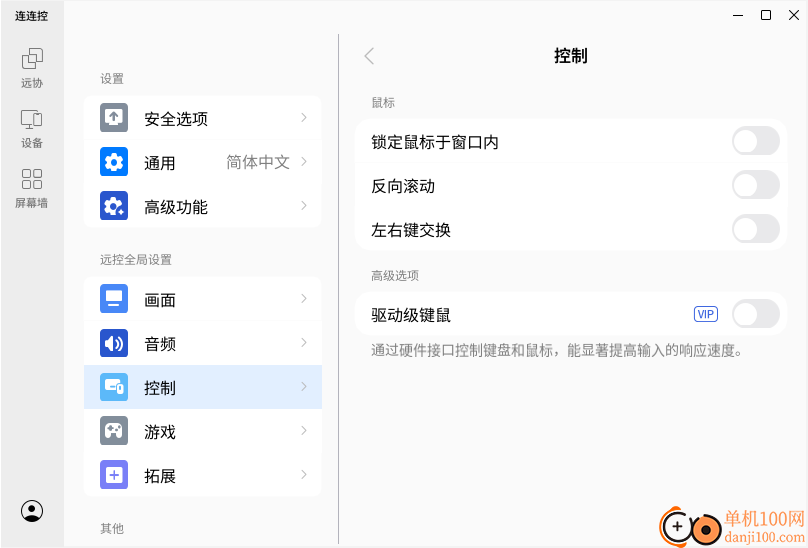Screen dimensions: 808x548
Task: Select 游戏 settings item
Action: click(203, 431)
